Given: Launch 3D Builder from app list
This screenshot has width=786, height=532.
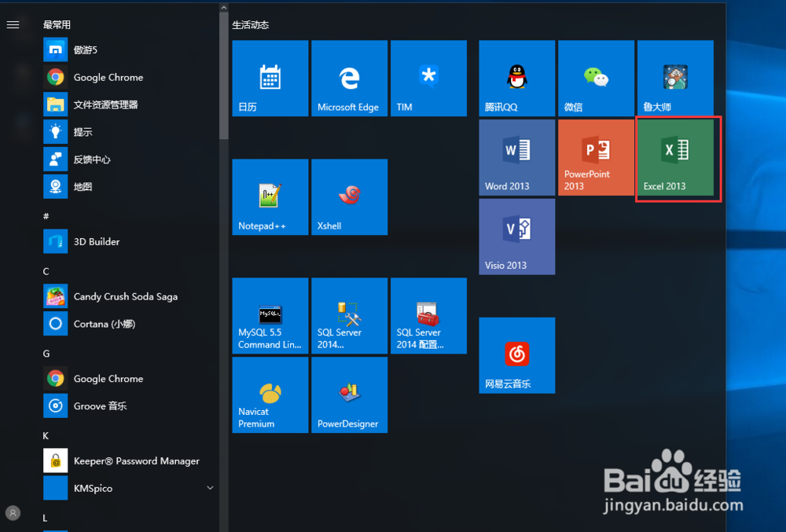Looking at the screenshot, I should click(x=130, y=241).
